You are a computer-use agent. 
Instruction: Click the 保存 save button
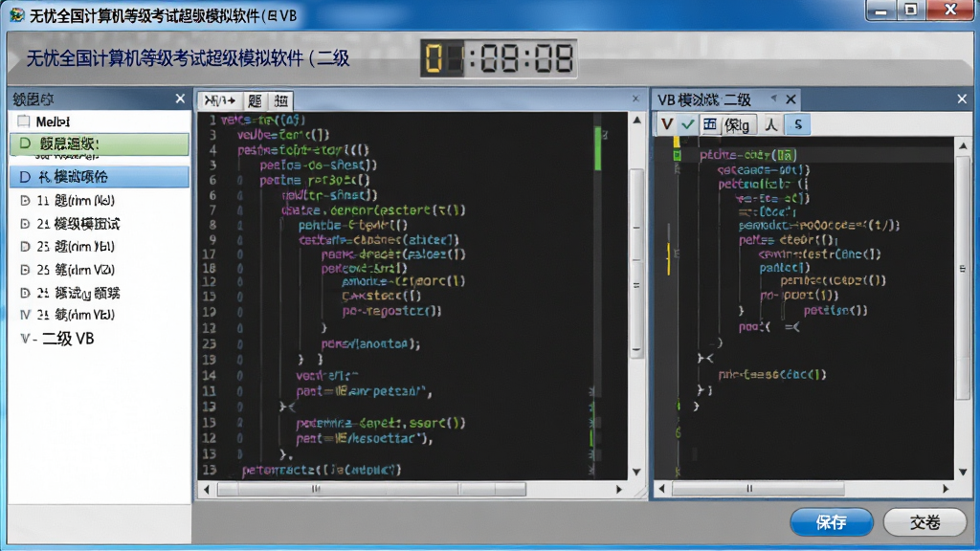pyautogui.click(x=832, y=522)
